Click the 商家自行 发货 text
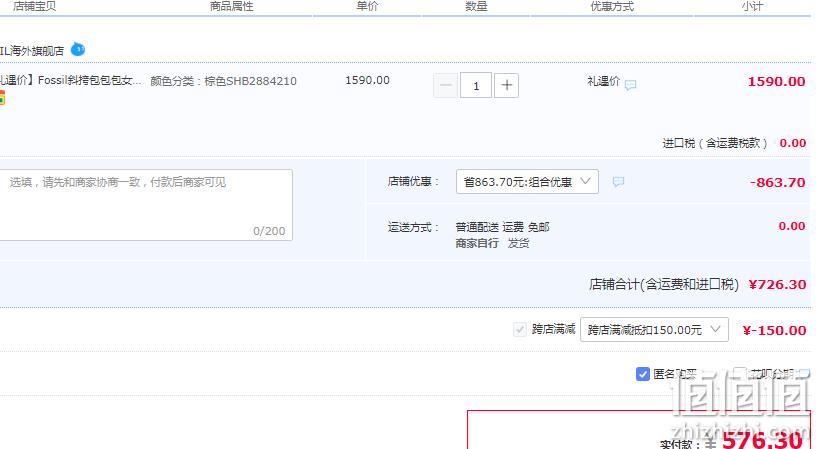 point(492,243)
